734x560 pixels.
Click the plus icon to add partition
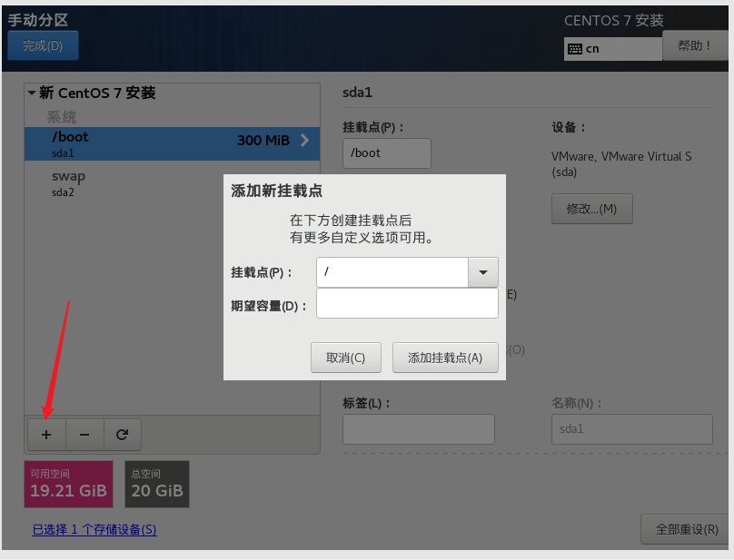pyautogui.click(x=46, y=435)
